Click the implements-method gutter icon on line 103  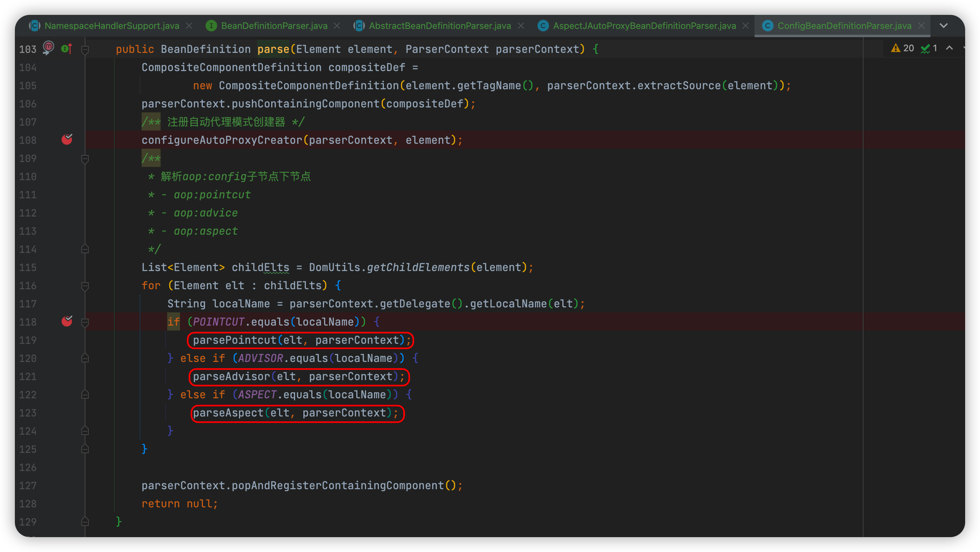pos(66,49)
